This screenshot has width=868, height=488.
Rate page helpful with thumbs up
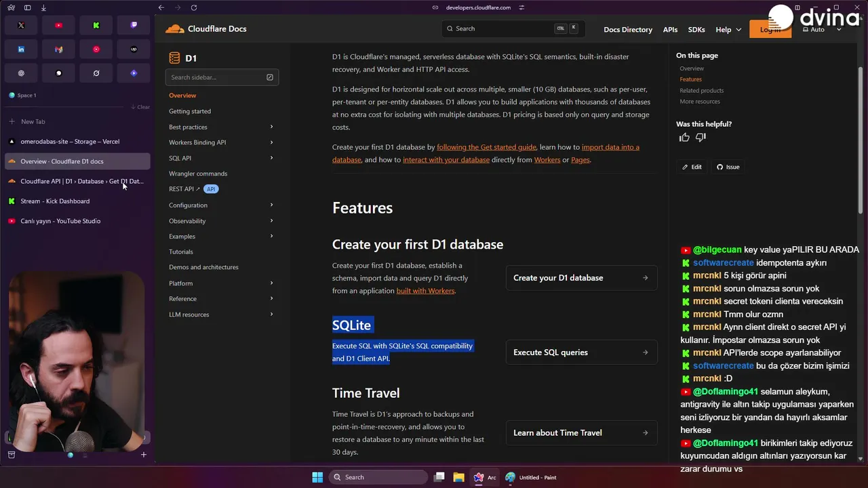[x=684, y=138]
